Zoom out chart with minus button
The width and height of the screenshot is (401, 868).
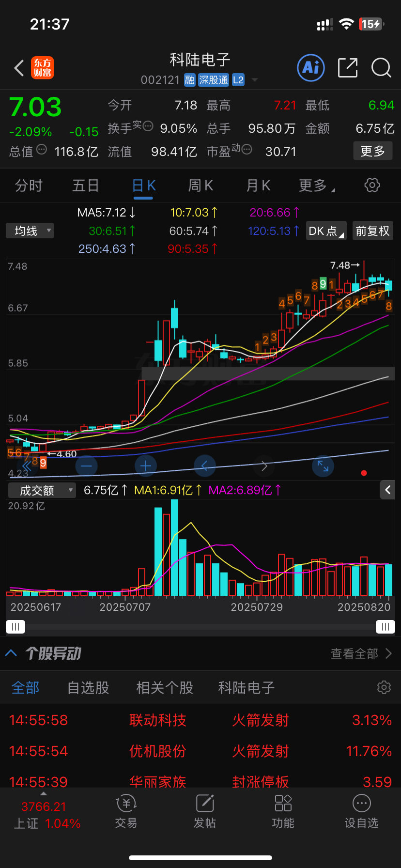87,466
